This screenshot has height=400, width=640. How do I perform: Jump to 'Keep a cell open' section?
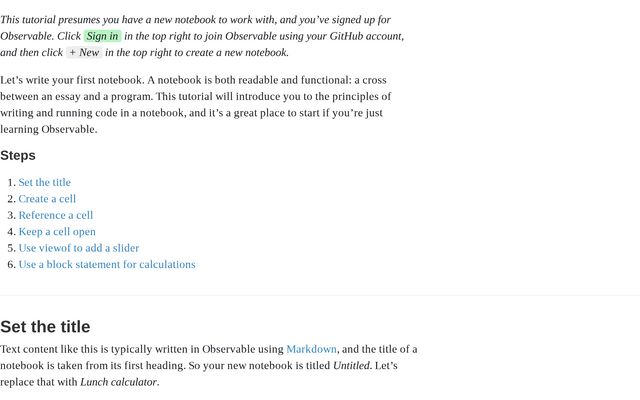(57, 232)
